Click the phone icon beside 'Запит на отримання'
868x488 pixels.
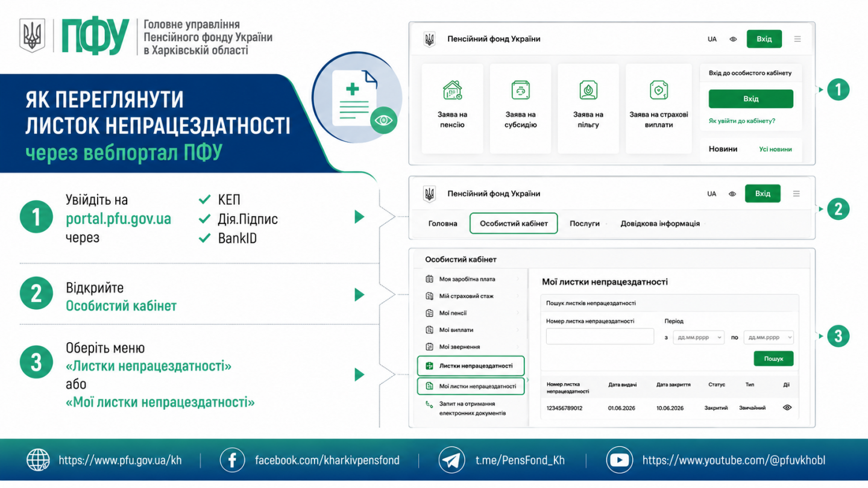coord(430,405)
